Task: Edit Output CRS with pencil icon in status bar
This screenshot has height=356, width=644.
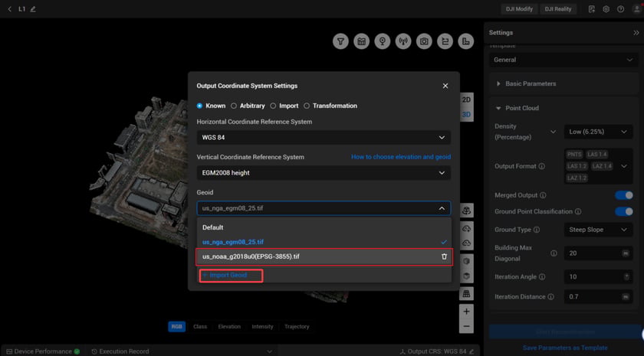Action: tap(472, 351)
